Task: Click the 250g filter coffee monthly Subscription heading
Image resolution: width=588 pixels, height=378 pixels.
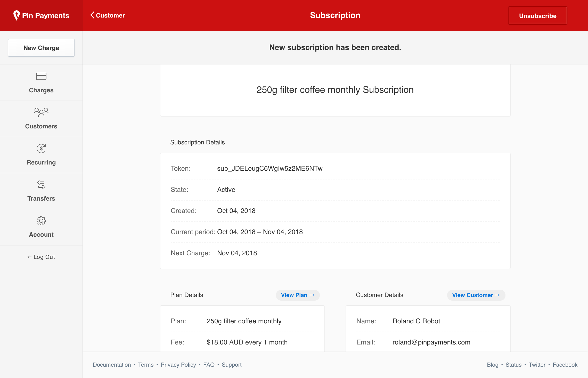Action: click(335, 90)
